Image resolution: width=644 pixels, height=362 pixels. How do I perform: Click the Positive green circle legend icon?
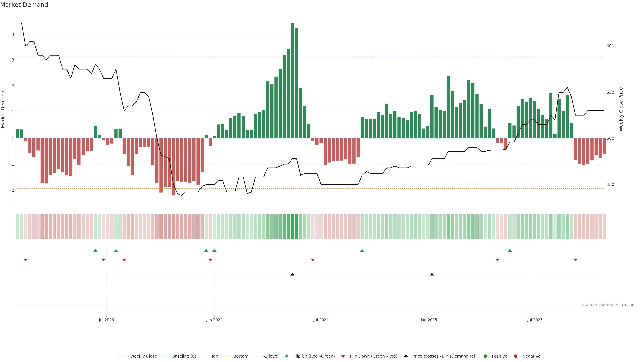coord(485,356)
